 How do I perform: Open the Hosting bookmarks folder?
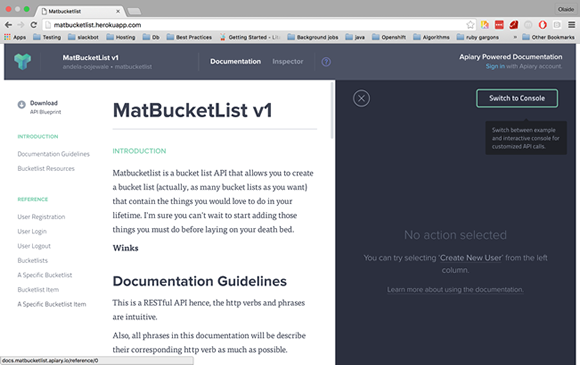[x=121, y=37]
